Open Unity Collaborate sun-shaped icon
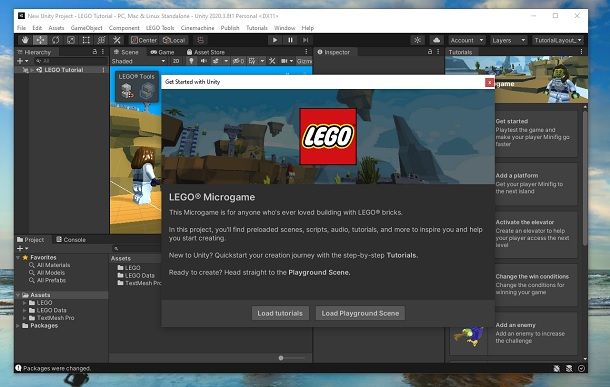The width and height of the screenshot is (610, 387). coord(417,40)
